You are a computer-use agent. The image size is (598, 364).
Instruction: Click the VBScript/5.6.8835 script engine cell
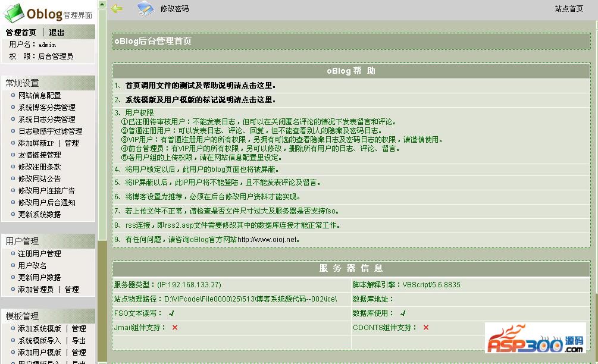pos(471,285)
